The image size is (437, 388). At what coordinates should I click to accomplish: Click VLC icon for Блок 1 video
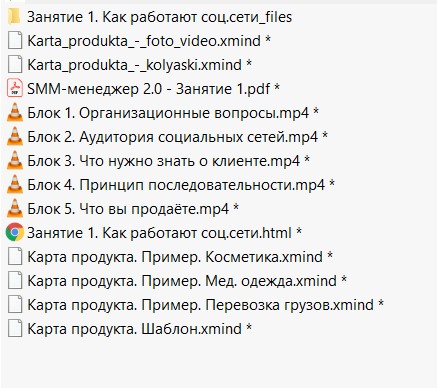click(x=15, y=112)
